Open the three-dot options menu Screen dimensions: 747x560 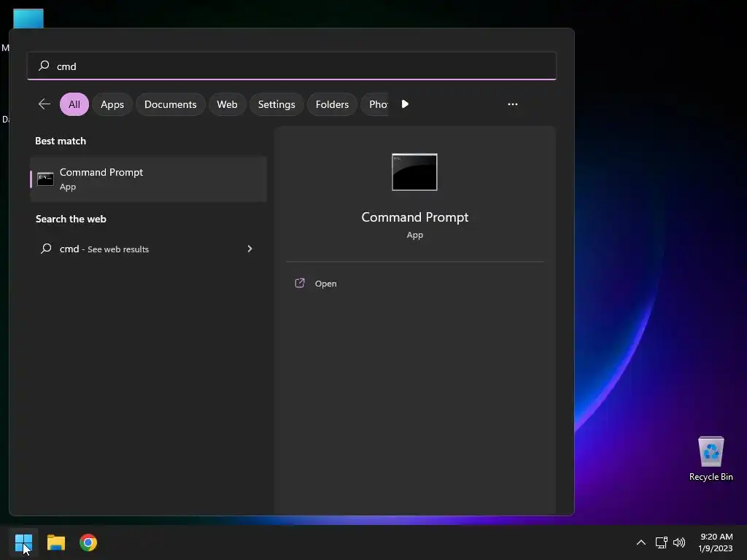[x=513, y=104]
